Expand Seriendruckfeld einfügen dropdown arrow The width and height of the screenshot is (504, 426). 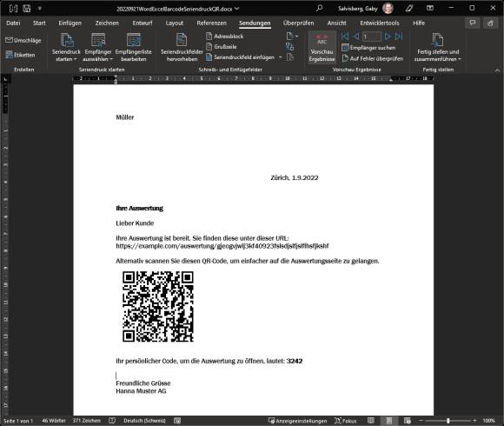(281, 57)
